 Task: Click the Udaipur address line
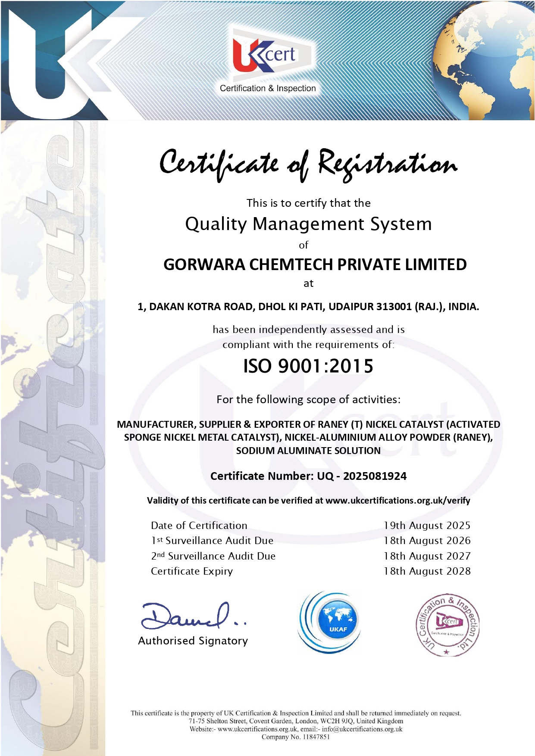pyautogui.click(x=308, y=307)
